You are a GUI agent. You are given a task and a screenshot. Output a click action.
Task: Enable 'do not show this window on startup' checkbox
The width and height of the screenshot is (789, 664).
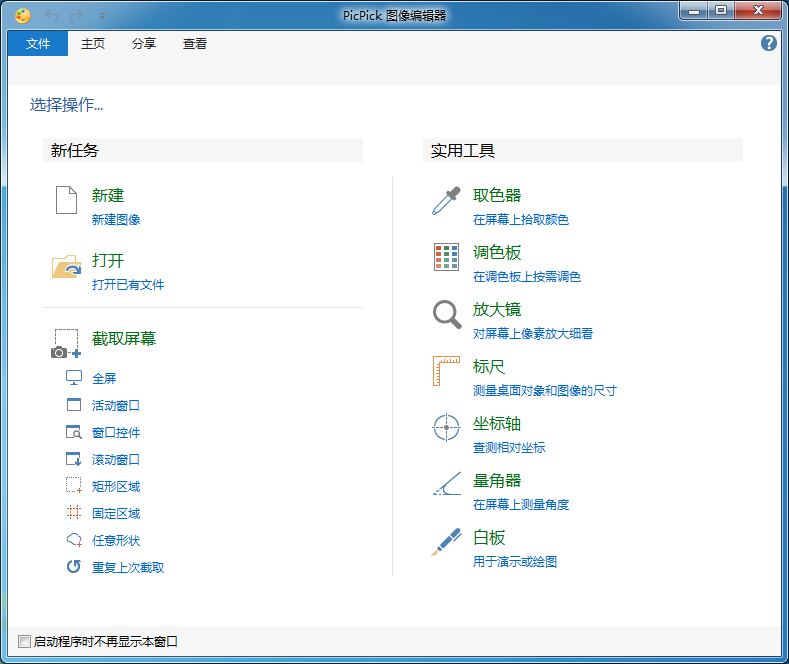tap(25, 642)
